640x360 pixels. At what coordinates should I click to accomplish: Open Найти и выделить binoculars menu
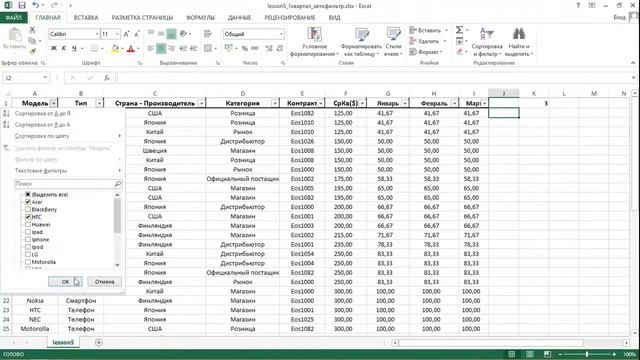point(519,42)
